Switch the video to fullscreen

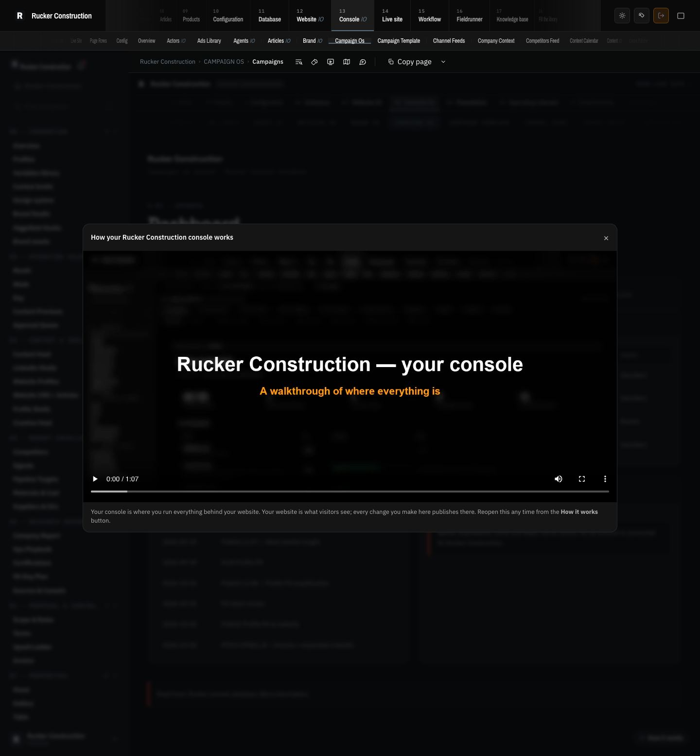point(582,479)
